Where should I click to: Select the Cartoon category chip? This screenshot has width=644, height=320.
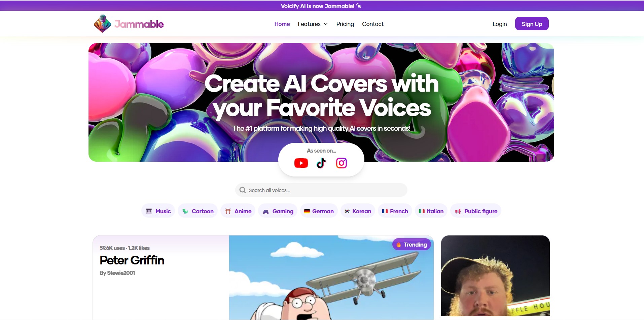click(198, 211)
